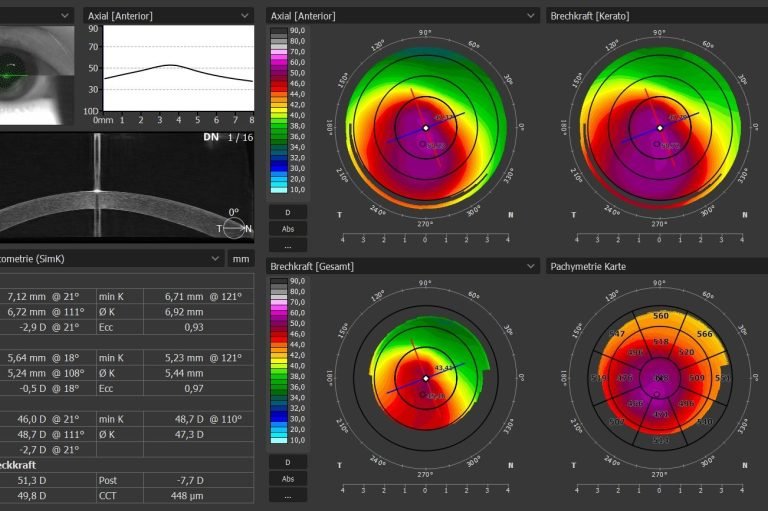Screen dimensions: 768x511
Task: Click the T-N scan orientation circle icon
Action: tap(234, 228)
